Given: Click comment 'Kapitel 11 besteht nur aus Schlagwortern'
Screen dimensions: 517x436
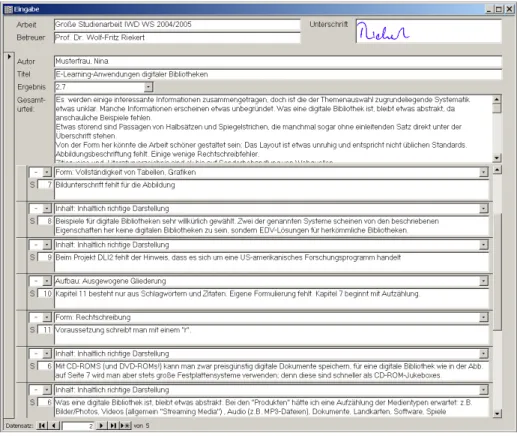Looking at the screenshot, I should click(x=271, y=299).
